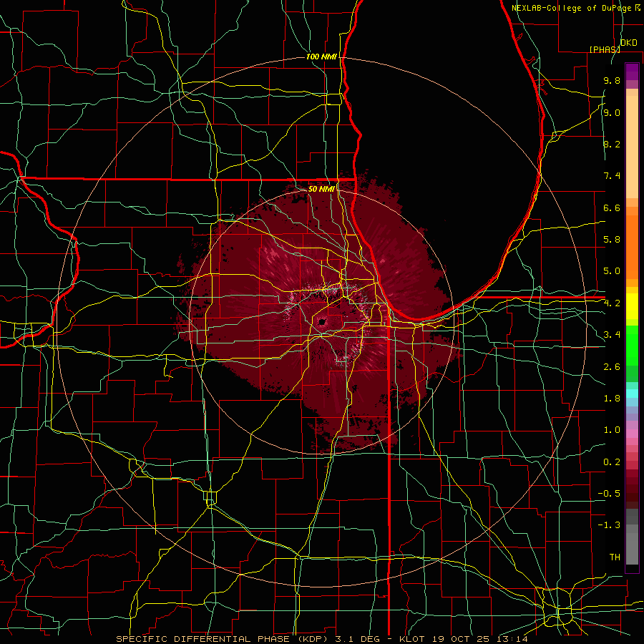Click the 3.4 scale value
This screenshot has height=644, width=644.
point(612,335)
